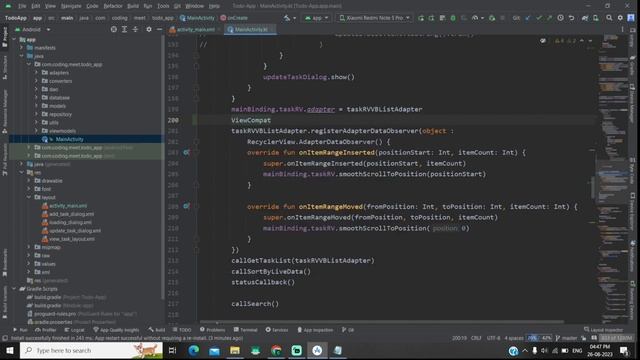Viewport: 640px width, 360px height.
Task: Click Select Opened File target icon
Action: (x=114, y=29)
